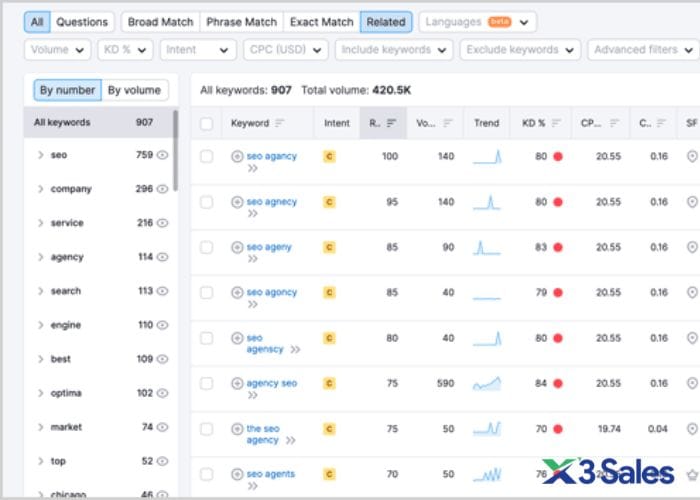Open the Volume filter dropdown
This screenshot has width=700, height=500.
pos(58,50)
